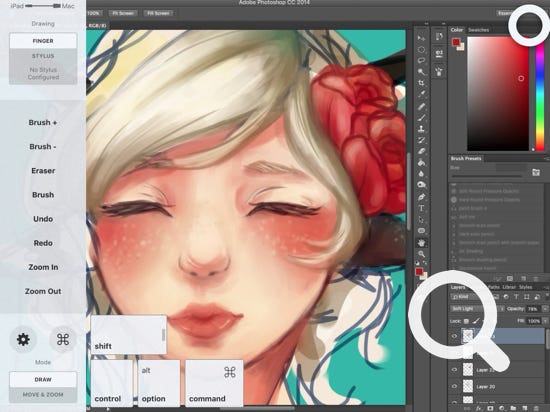The width and height of the screenshot is (550, 412).
Task: Choose STYLUS drawing input
Action: (x=43, y=56)
